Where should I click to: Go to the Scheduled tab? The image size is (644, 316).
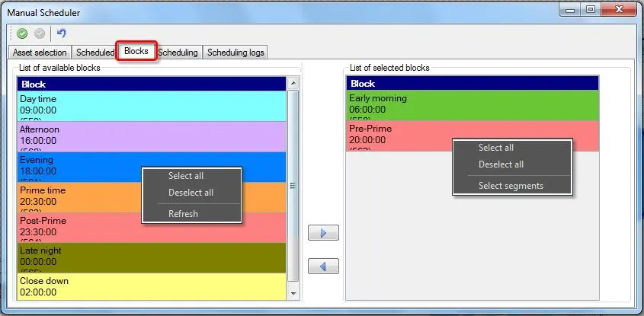point(95,53)
